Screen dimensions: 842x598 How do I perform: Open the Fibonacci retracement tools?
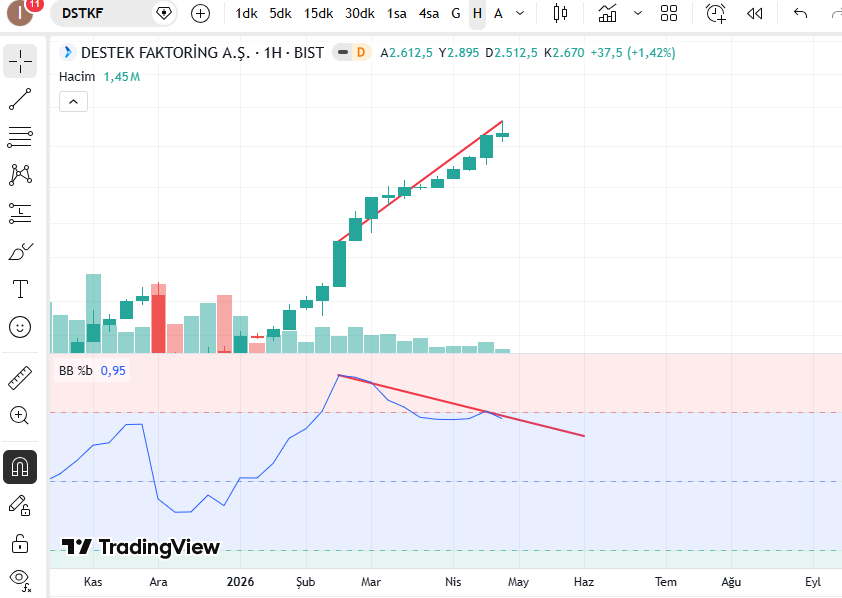pos(20,137)
